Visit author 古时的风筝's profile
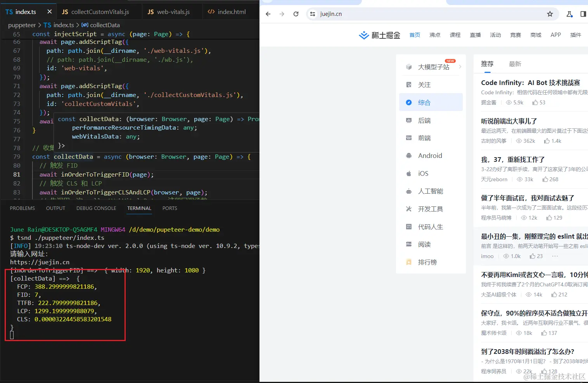Screen dimensions: 588x383 pyautogui.click(x=494, y=141)
